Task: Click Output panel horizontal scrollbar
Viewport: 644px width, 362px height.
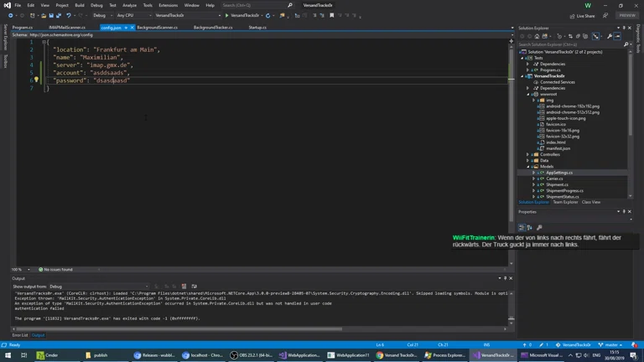Action: tap(179, 328)
